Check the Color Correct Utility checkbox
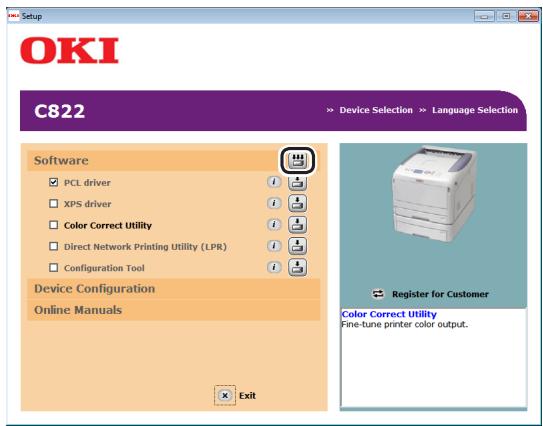The height and width of the screenshot is (426, 543). click(x=53, y=225)
